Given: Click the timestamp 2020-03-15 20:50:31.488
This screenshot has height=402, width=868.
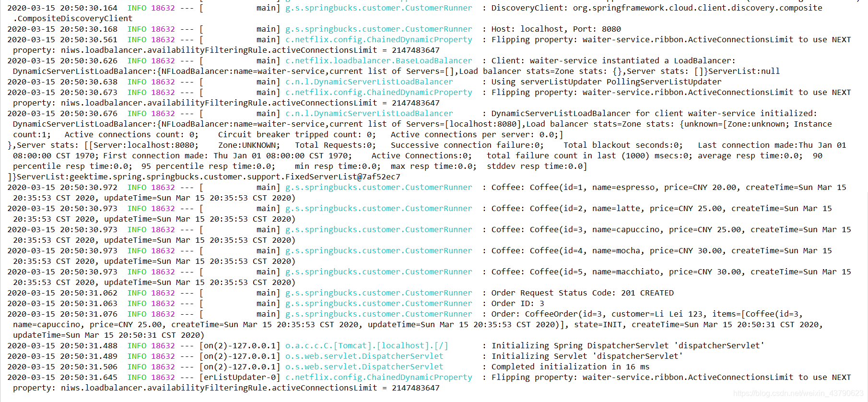Looking at the screenshot, I should [62, 346].
